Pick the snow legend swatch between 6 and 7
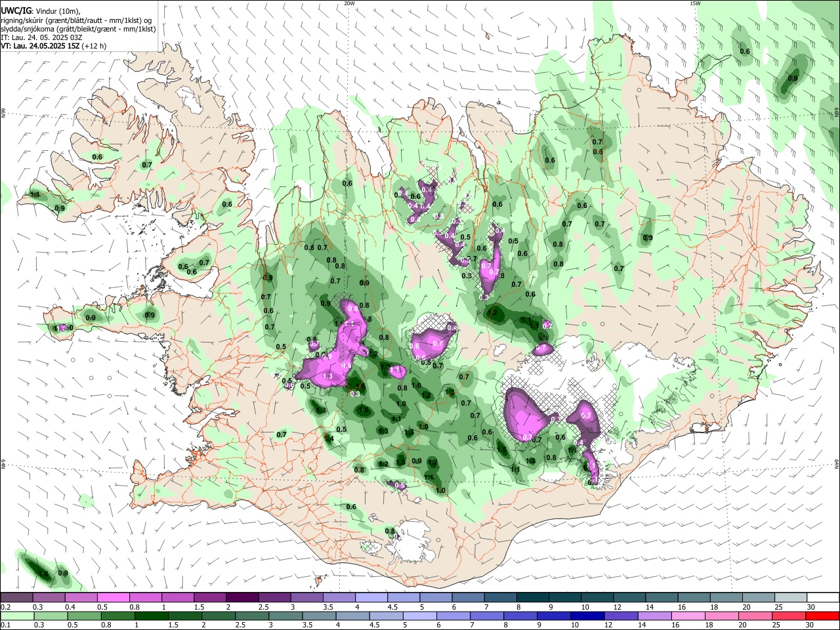 (468, 598)
